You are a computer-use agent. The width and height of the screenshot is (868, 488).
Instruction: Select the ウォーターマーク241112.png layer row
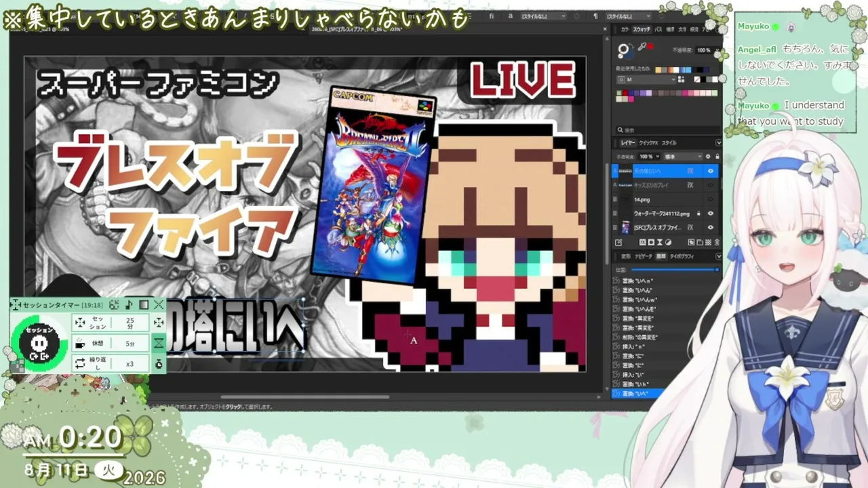point(666,213)
